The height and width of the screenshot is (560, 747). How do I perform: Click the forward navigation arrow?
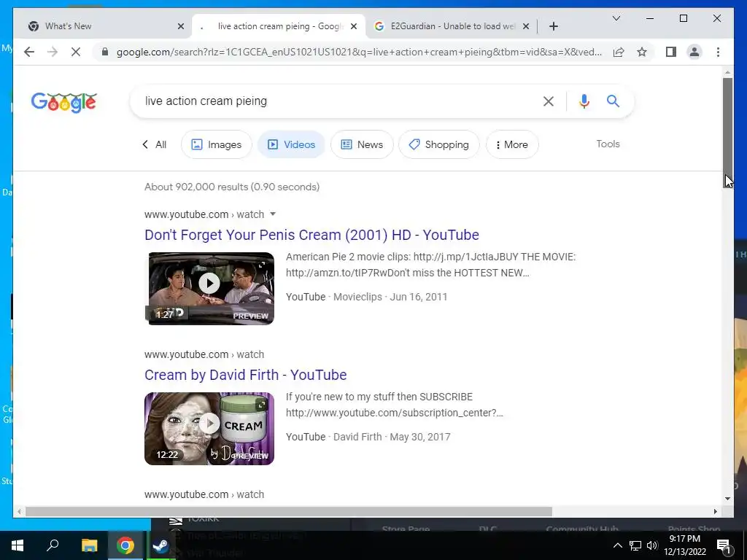tap(53, 52)
